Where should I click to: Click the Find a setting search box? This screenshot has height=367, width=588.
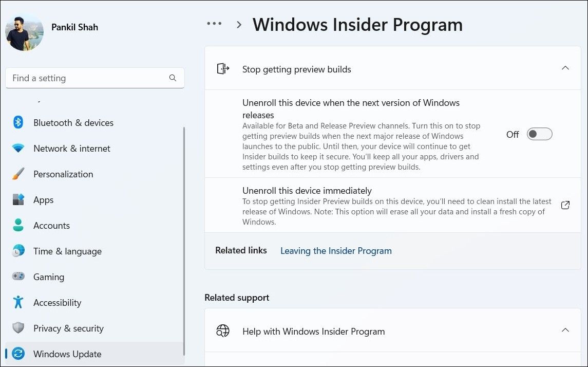(95, 78)
